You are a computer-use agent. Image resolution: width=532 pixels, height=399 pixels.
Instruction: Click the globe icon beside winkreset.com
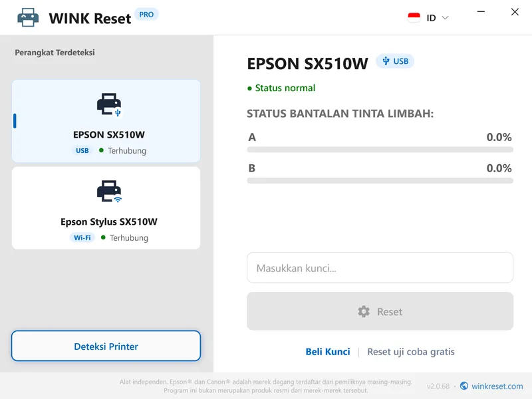tap(464, 386)
